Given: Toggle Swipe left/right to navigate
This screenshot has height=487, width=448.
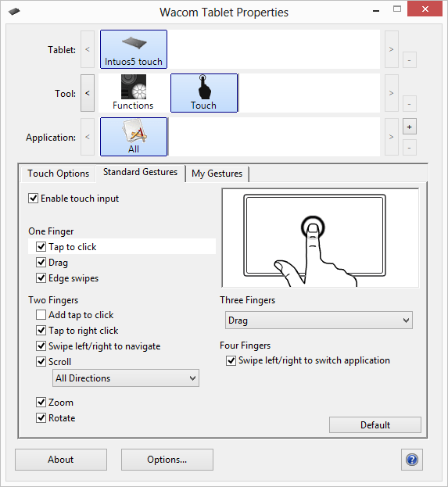Looking at the screenshot, I should 41,346.
